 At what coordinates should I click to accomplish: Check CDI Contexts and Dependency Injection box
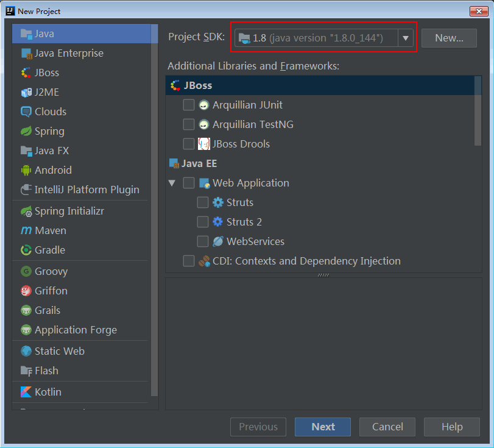[x=189, y=261]
